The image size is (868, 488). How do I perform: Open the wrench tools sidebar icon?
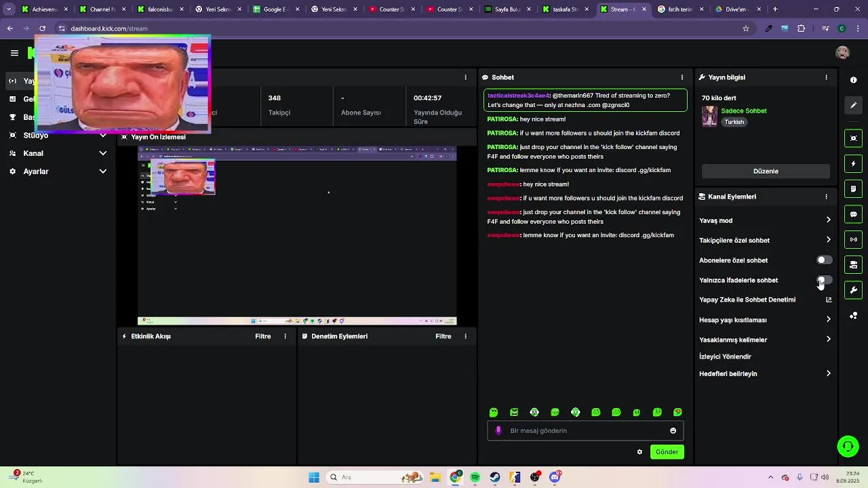click(x=853, y=290)
